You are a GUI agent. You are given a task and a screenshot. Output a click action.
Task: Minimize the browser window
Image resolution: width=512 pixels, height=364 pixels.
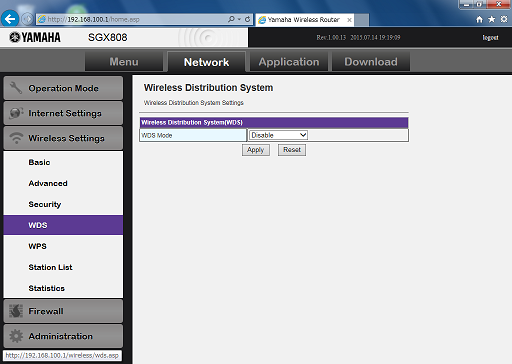pos(466,4)
